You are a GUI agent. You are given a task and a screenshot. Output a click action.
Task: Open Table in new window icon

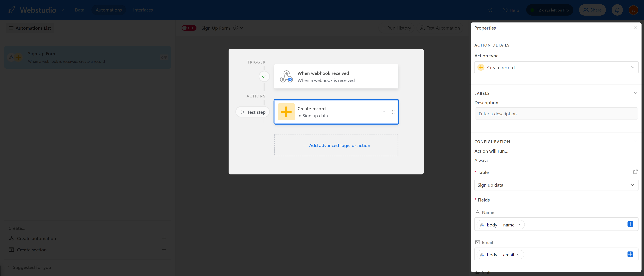(635, 172)
